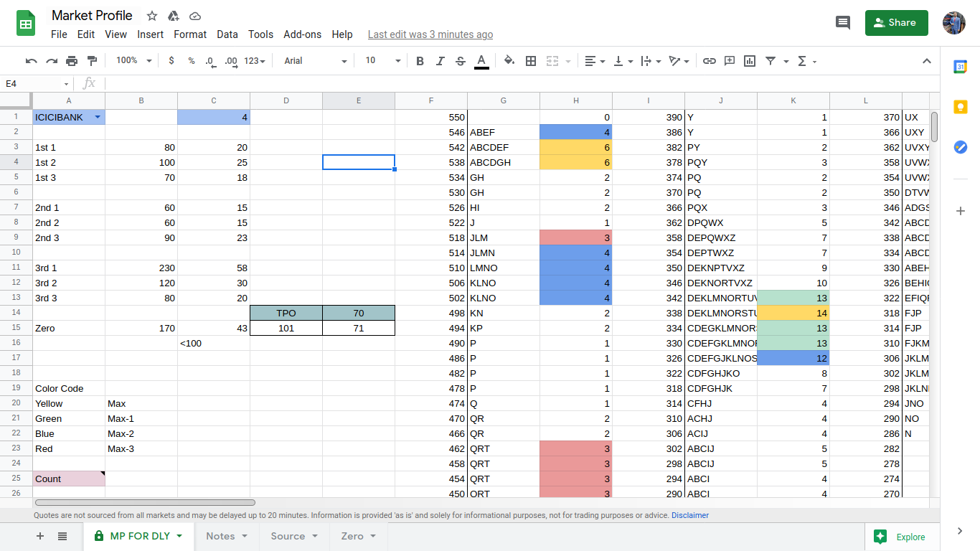
Task: Open Google Tasks side panel
Action: tap(961, 147)
